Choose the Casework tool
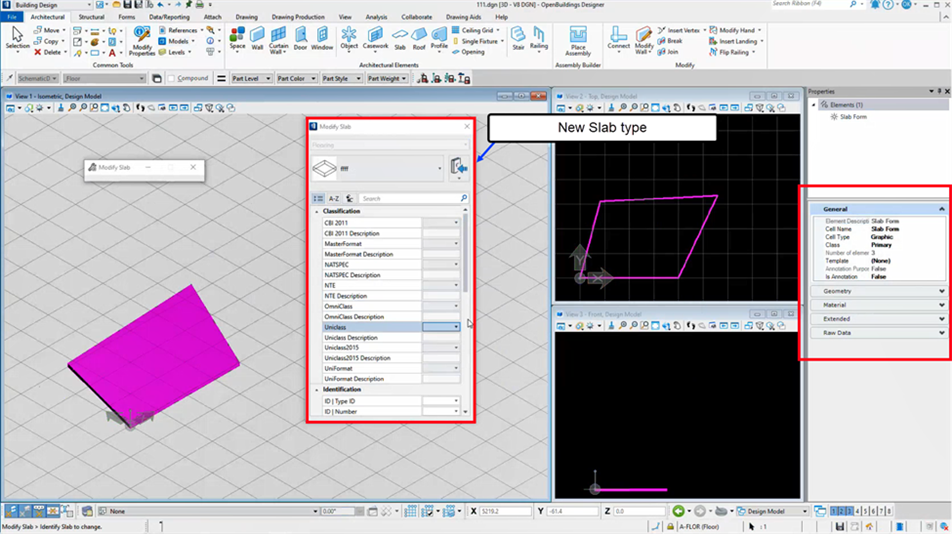The image size is (952, 534). point(375,38)
